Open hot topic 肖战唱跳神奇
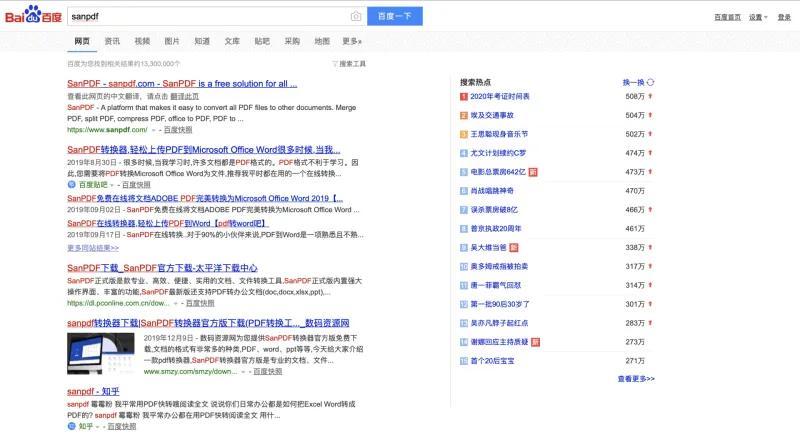Viewport: 800px width, 435px height. click(x=492, y=191)
